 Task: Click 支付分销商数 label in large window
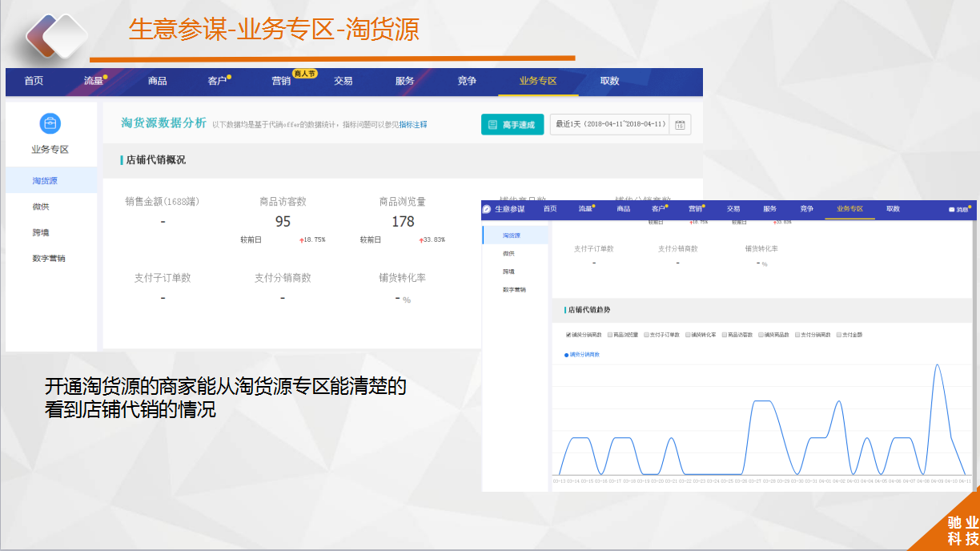(x=283, y=278)
